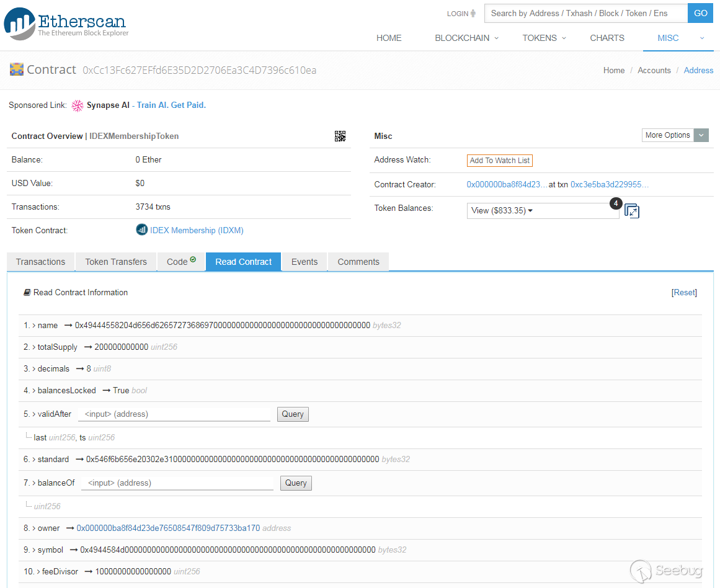Open the MISC menu

[668, 38]
